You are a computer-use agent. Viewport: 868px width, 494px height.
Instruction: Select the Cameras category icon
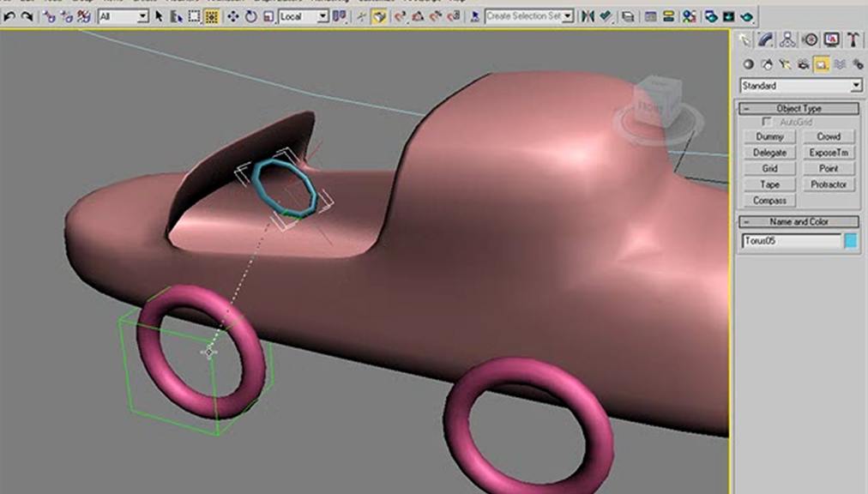[x=803, y=63]
